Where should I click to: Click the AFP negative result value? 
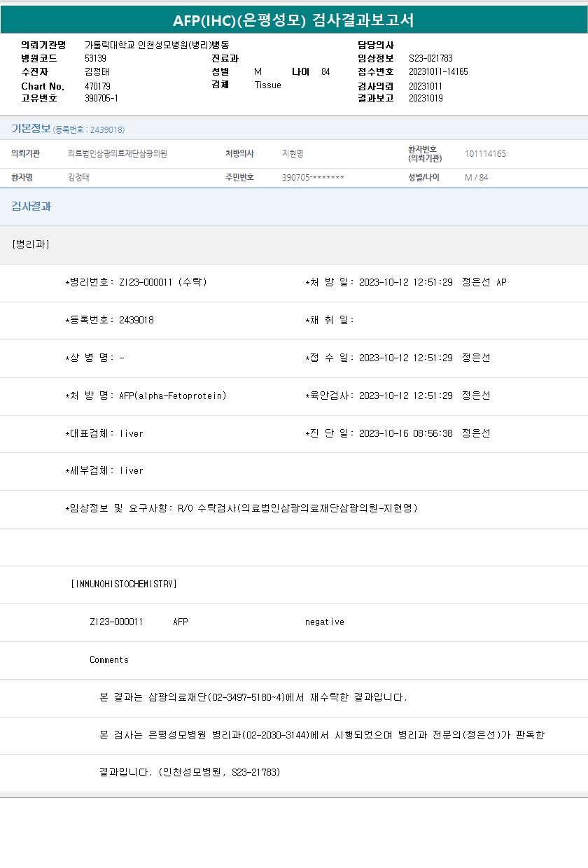[324, 622]
